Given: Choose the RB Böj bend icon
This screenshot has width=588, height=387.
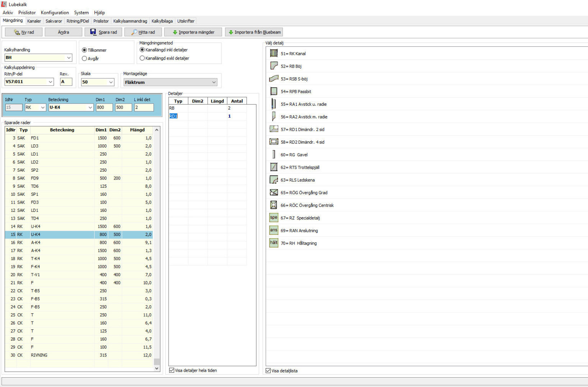Looking at the screenshot, I should pyautogui.click(x=274, y=66).
